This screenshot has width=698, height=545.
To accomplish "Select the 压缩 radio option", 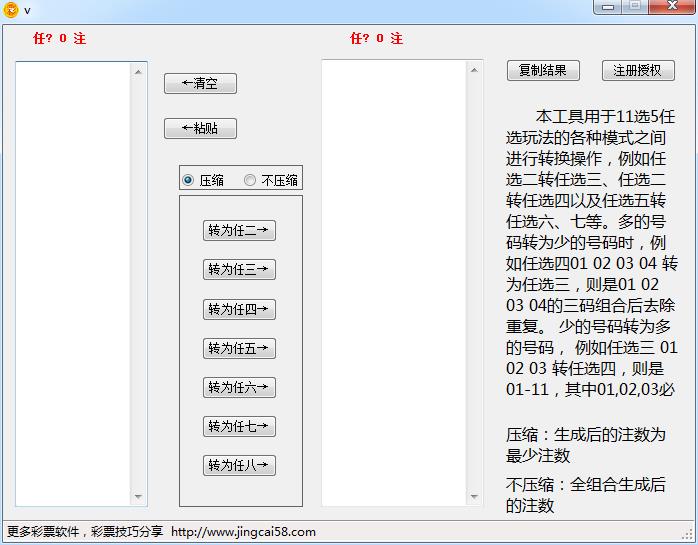I will click(188, 180).
